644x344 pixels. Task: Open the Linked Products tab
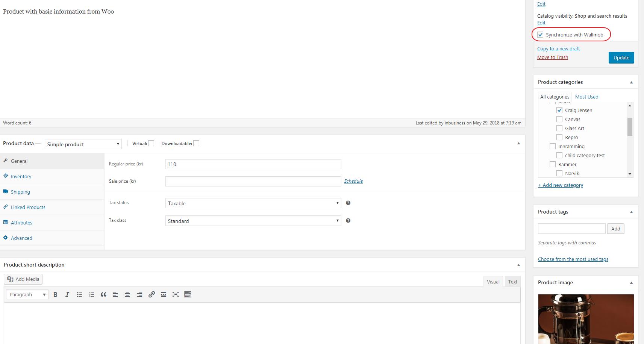pyautogui.click(x=52, y=207)
